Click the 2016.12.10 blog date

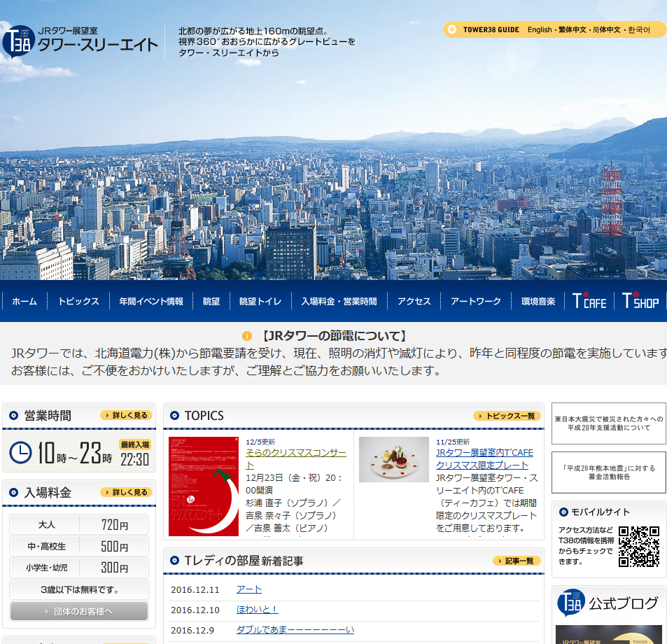pos(195,610)
